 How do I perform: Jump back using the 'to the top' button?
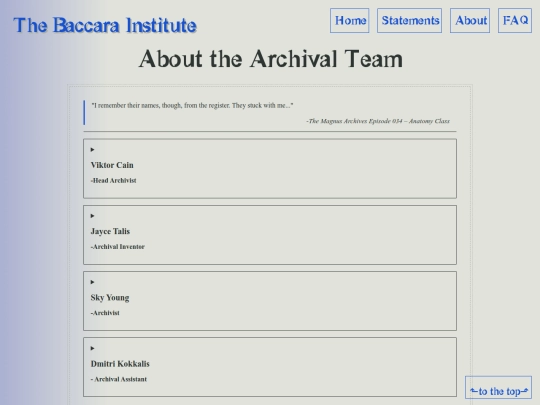498,387
